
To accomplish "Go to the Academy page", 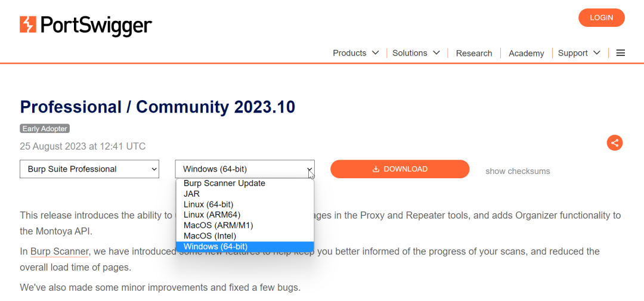I will pyautogui.click(x=526, y=54).
